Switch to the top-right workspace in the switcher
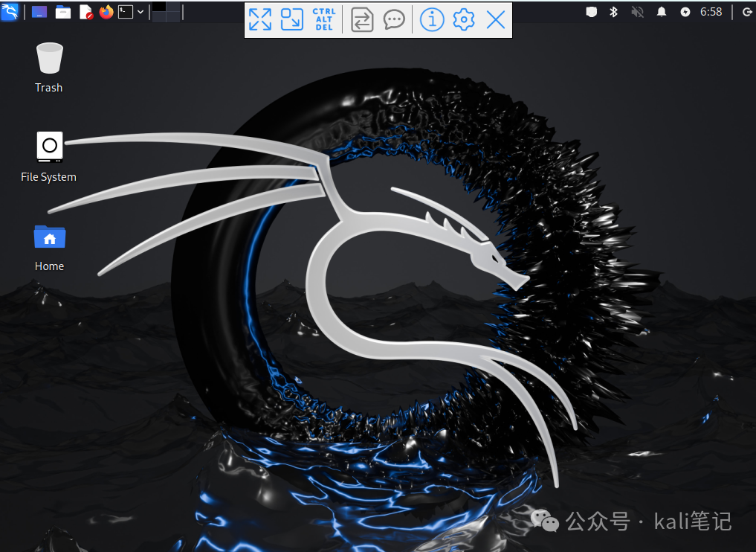 pos(173,7)
